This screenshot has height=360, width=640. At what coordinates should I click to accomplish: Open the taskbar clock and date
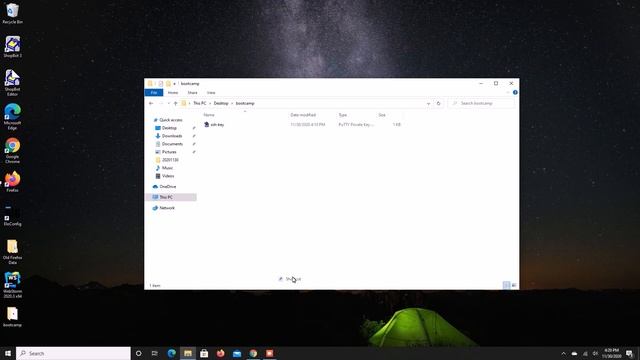pyautogui.click(x=611, y=353)
